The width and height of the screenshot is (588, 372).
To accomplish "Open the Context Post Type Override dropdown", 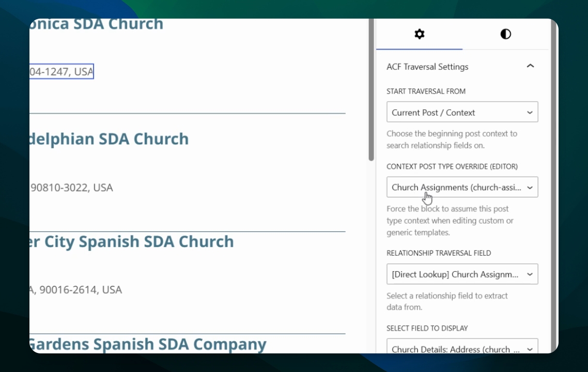I will 462,187.
